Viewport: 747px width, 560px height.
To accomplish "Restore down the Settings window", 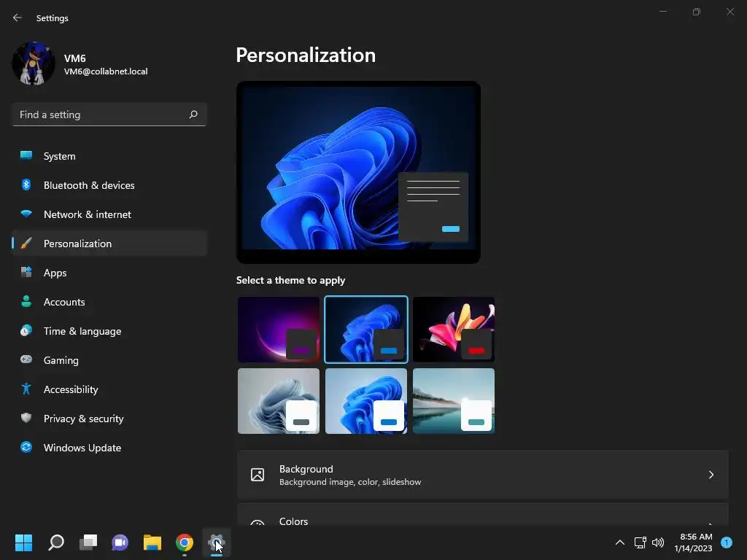I will tap(697, 12).
